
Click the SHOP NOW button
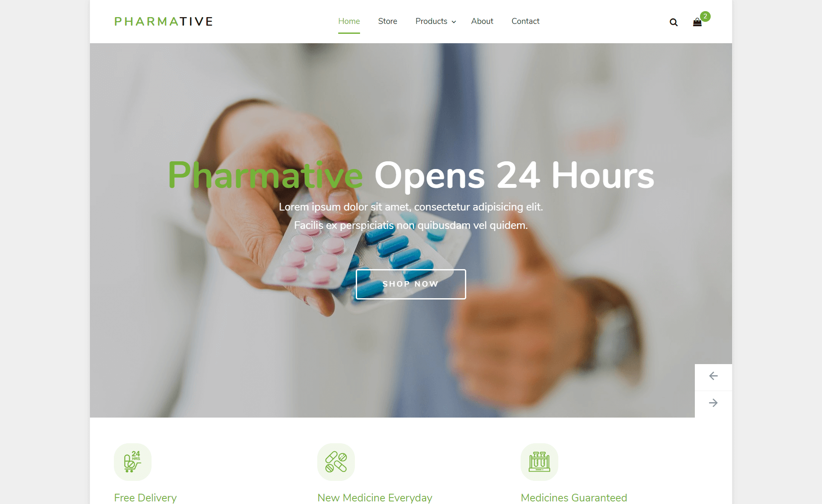[411, 284]
